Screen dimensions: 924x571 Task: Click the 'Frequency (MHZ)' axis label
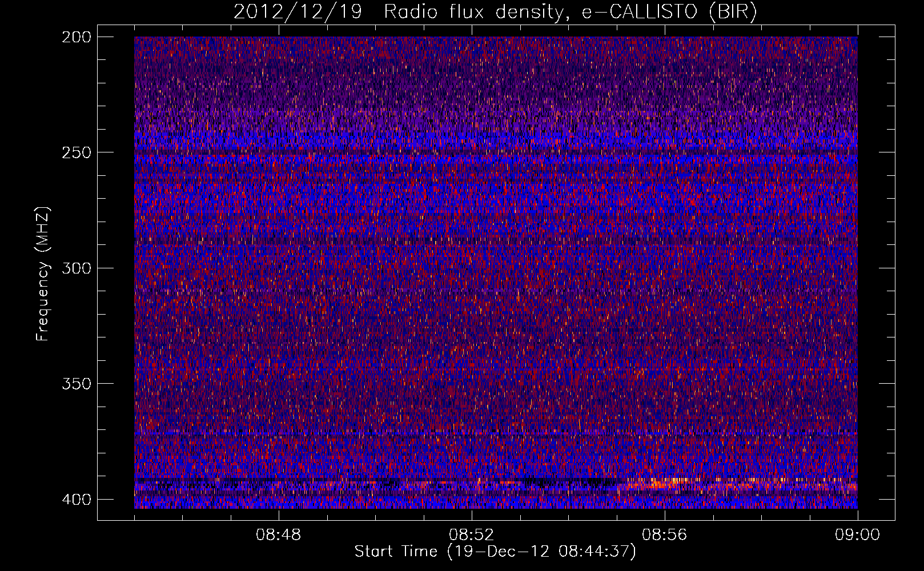[43, 274]
